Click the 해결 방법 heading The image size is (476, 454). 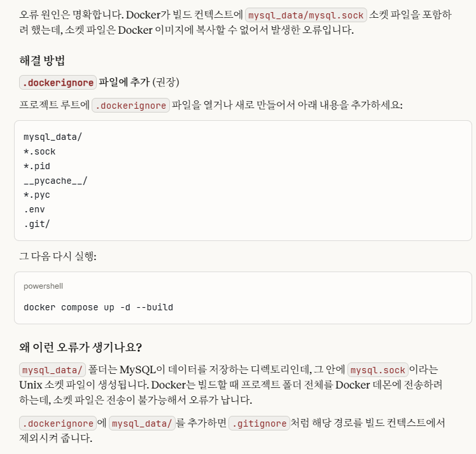coord(46,61)
